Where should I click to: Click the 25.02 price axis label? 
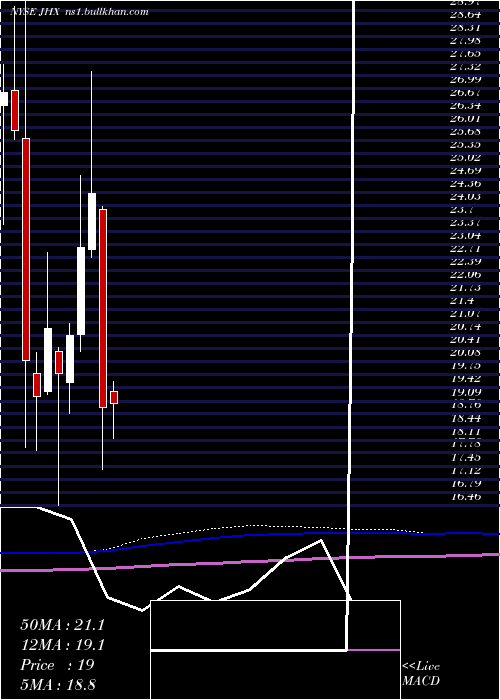coord(465,158)
